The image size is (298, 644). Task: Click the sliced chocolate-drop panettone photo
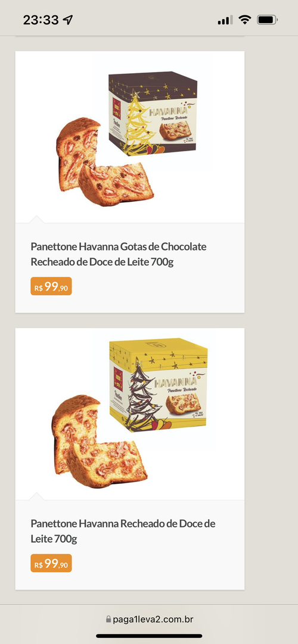pos(104,162)
